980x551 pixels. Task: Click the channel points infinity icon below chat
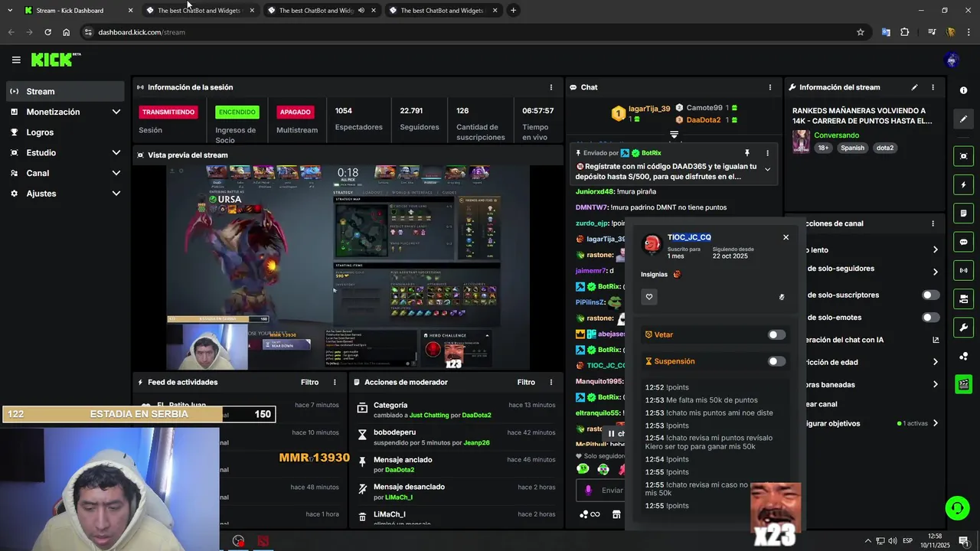click(590, 514)
